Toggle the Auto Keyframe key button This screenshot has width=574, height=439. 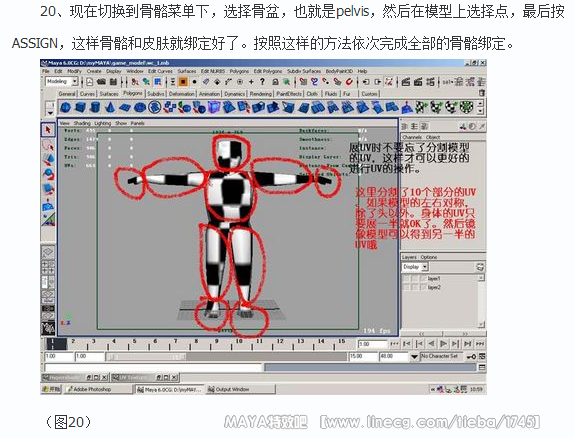click(472, 356)
